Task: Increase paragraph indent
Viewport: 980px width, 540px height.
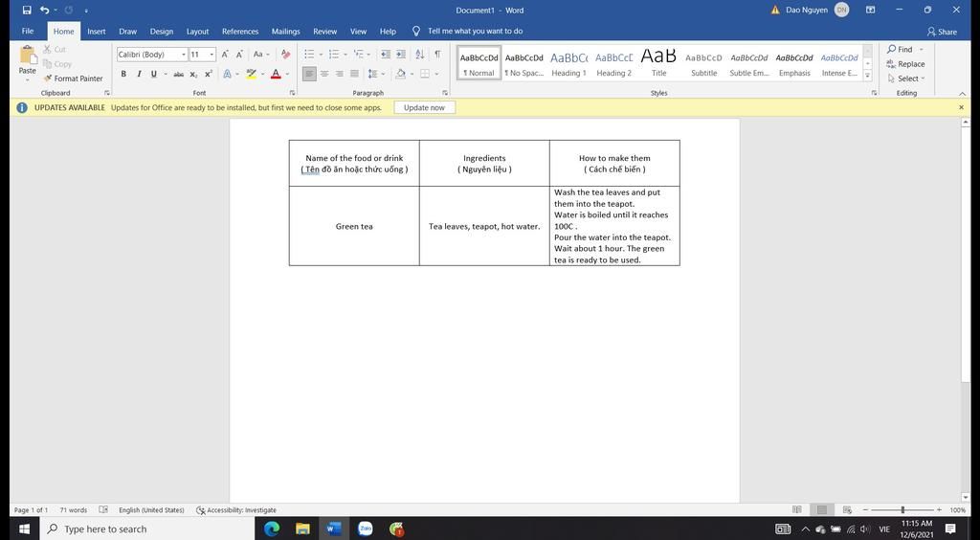Action: pyautogui.click(x=401, y=55)
